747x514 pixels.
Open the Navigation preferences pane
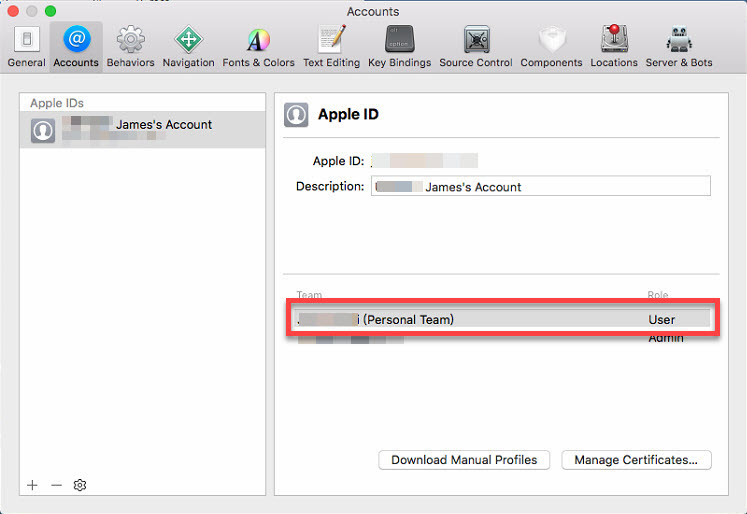[188, 47]
